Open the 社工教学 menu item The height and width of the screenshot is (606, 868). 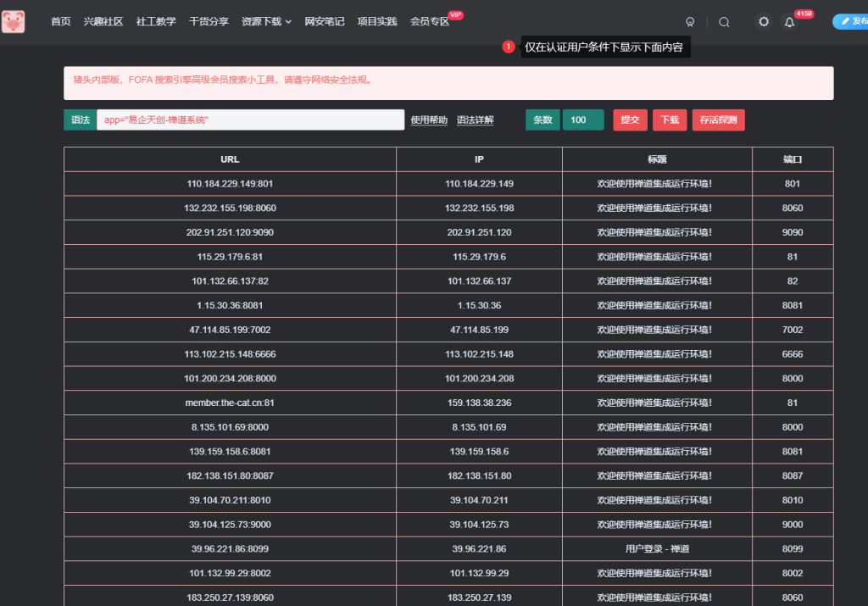[156, 21]
